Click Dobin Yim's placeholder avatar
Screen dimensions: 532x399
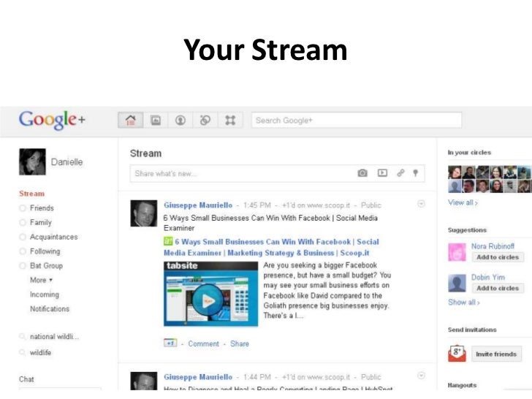tap(457, 284)
